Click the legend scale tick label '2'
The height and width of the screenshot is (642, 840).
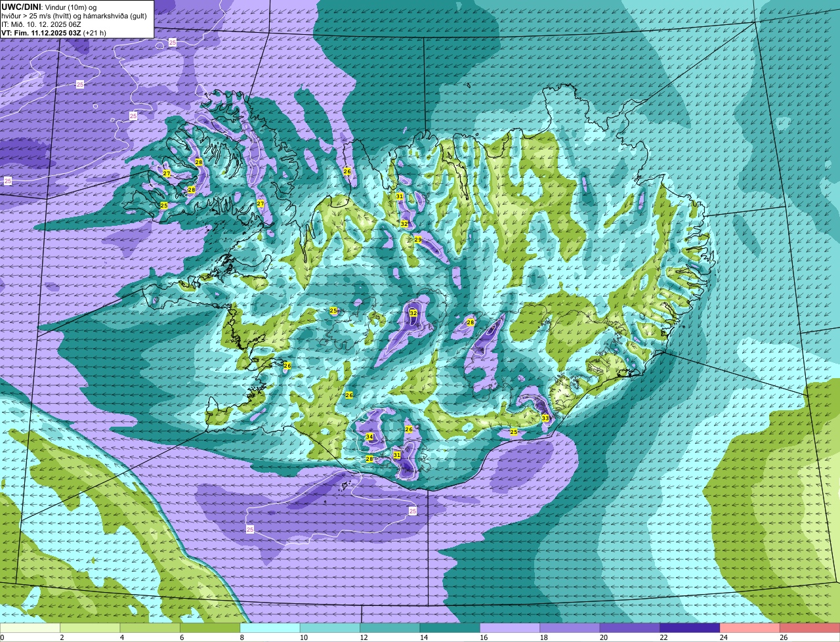(x=62, y=637)
